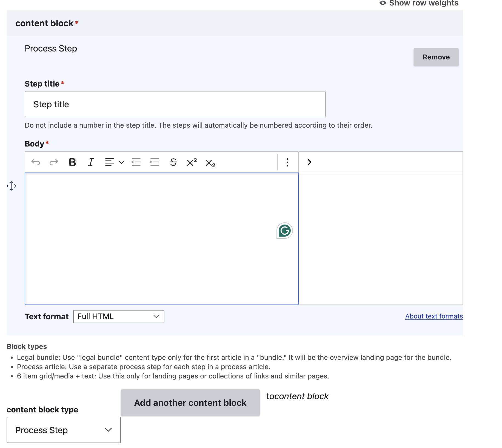The image size is (502, 448).
Task: Open the Text format Full HTML dropdown
Action: (x=119, y=317)
